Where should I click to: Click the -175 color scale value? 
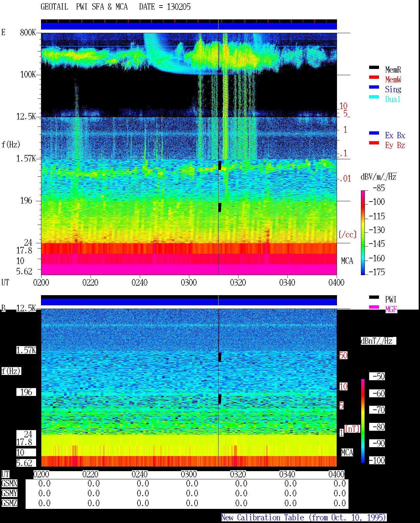tap(377, 272)
